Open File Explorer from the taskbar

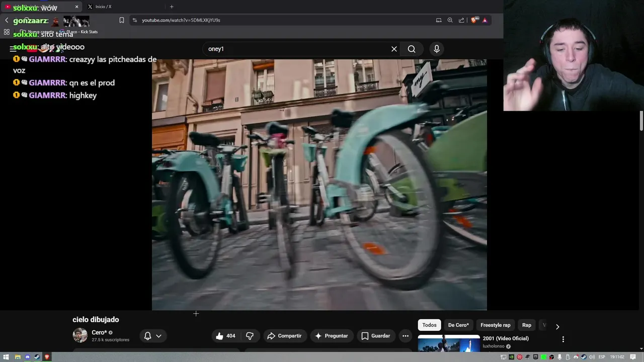18,357
